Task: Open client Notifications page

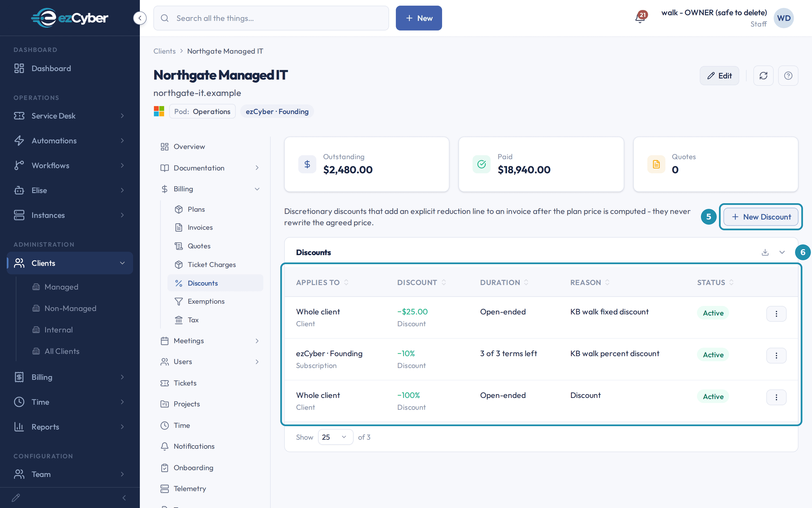Action: point(210,446)
